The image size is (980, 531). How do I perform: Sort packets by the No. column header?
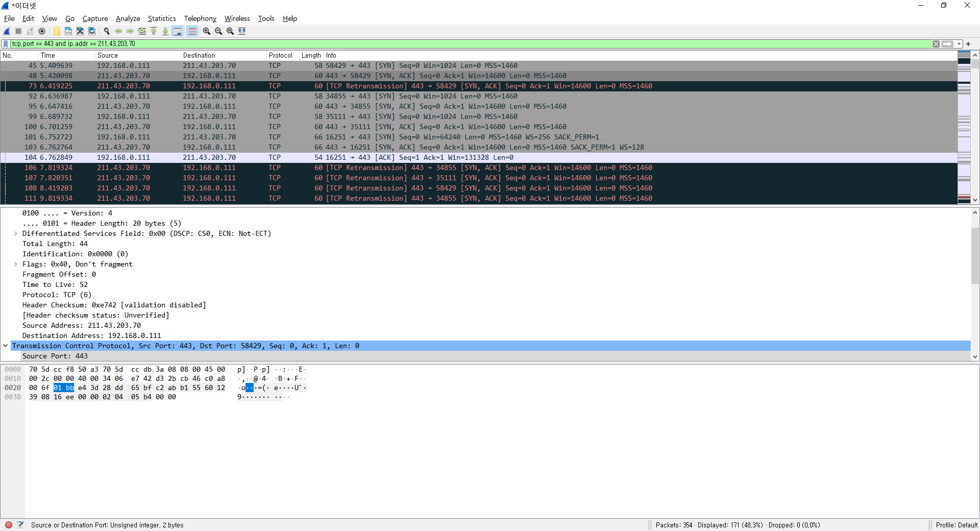coord(19,55)
